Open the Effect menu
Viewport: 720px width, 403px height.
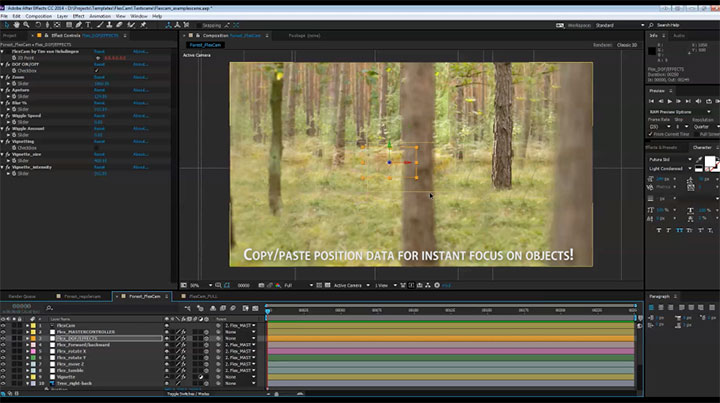coord(79,16)
